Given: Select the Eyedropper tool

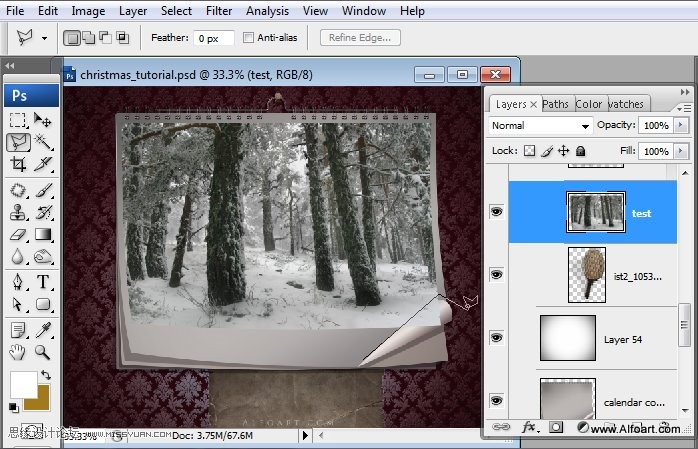Looking at the screenshot, I should (43, 330).
